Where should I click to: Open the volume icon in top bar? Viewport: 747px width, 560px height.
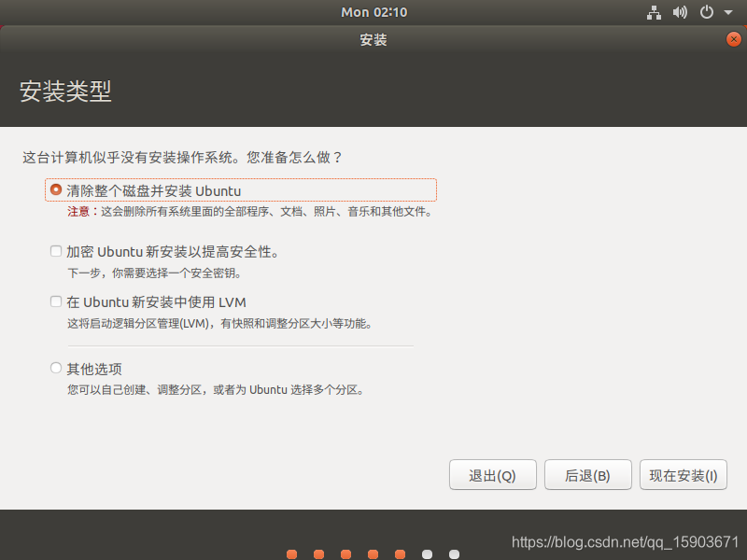point(680,12)
